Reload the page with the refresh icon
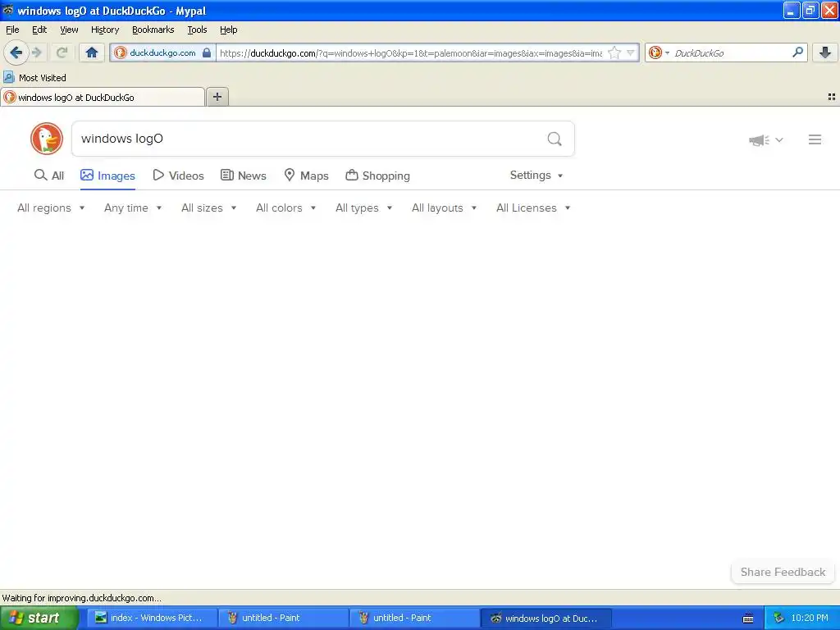840x630 pixels. click(62, 52)
